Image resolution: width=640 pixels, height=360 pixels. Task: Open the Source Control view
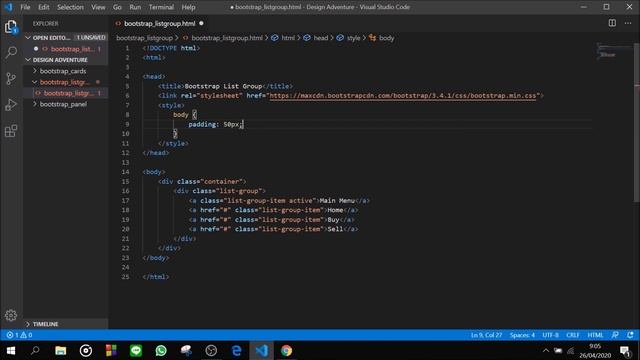pyautogui.click(x=11, y=78)
